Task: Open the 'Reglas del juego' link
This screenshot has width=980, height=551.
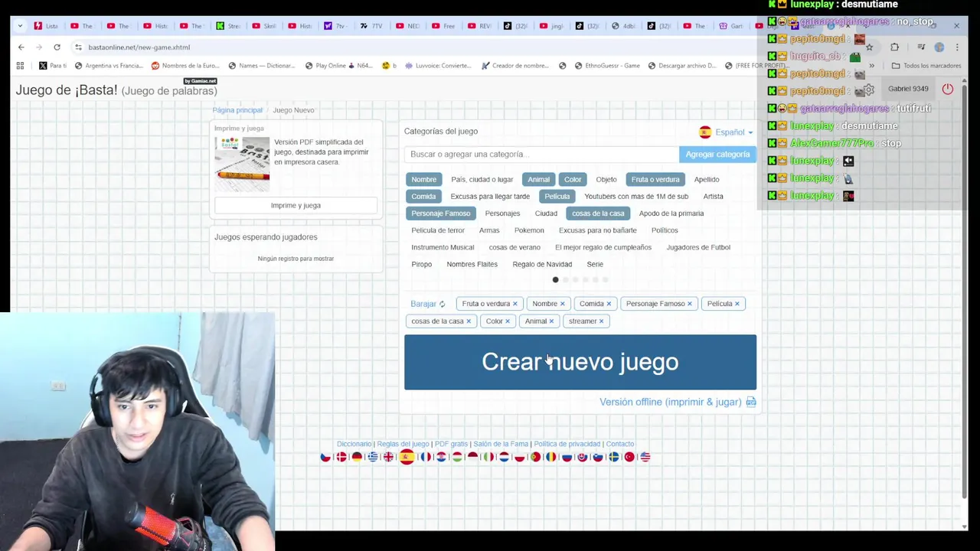Action: (403, 444)
